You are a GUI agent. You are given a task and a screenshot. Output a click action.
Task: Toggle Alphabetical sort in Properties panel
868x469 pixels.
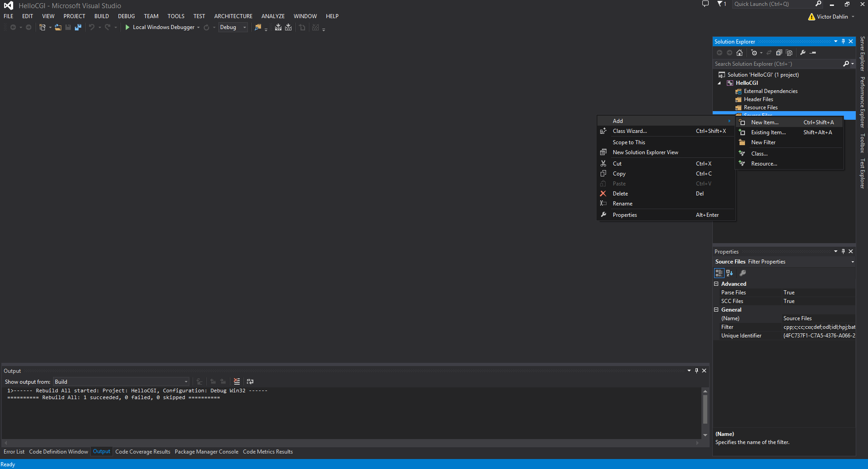tap(730, 273)
